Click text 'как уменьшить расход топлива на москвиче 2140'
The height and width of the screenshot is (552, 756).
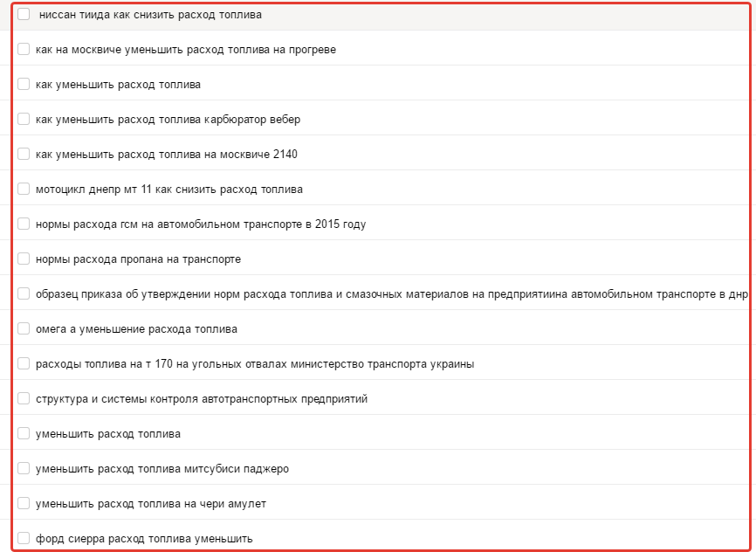167,155
